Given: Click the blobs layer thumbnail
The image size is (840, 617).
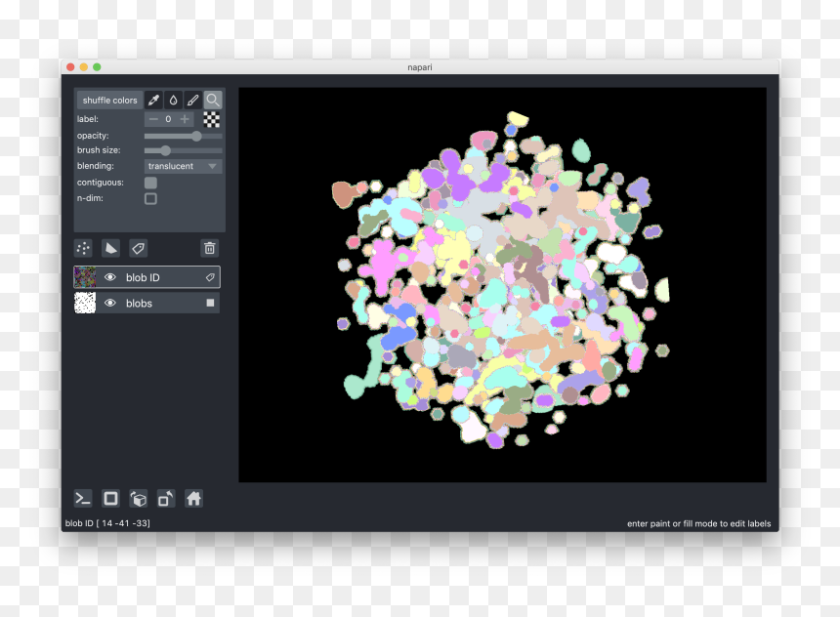Looking at the screenshot, I should (85, 304).
